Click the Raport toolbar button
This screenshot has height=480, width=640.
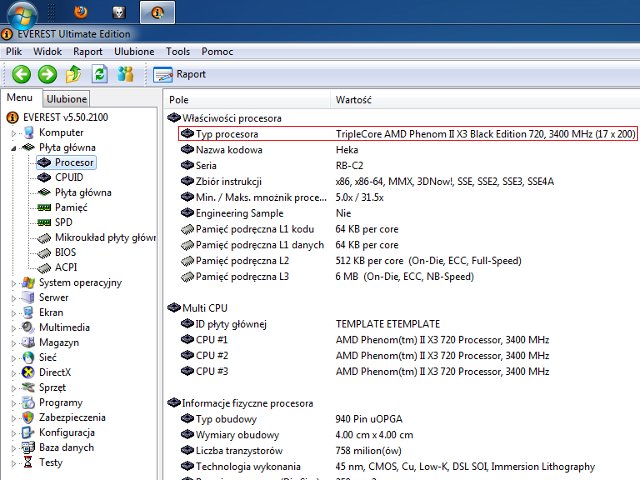point(180,74)
